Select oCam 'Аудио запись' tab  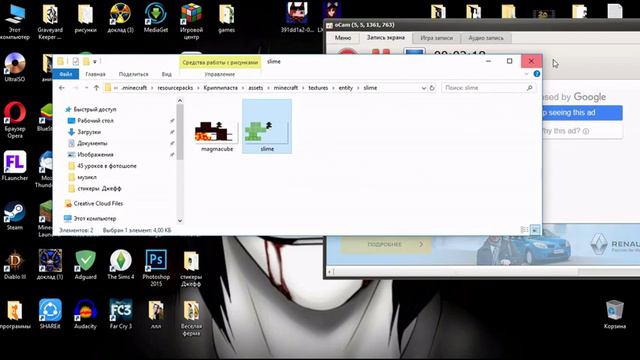486,38
